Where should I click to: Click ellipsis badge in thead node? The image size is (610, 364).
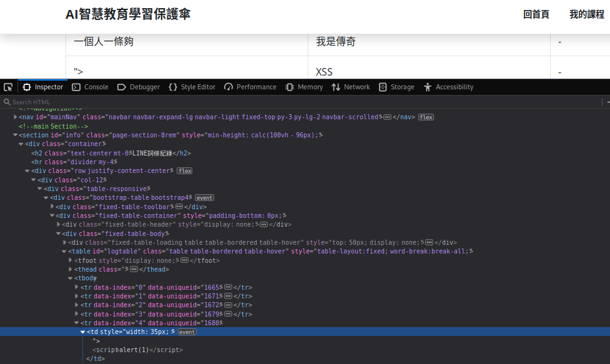point(134,269)
